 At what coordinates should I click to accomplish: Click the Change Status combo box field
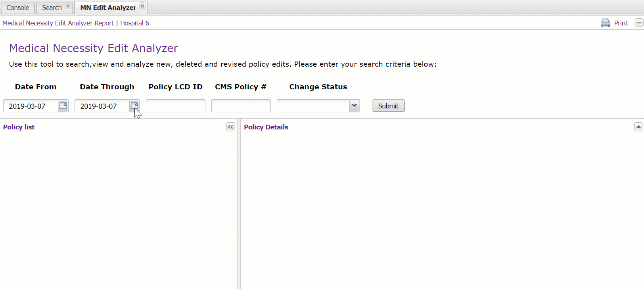point(313,106)
